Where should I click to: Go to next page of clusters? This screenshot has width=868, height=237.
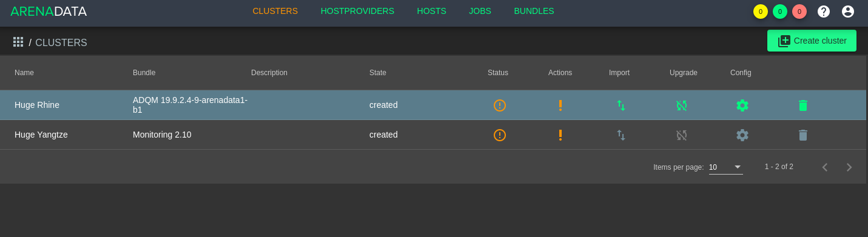coord(849,167)
